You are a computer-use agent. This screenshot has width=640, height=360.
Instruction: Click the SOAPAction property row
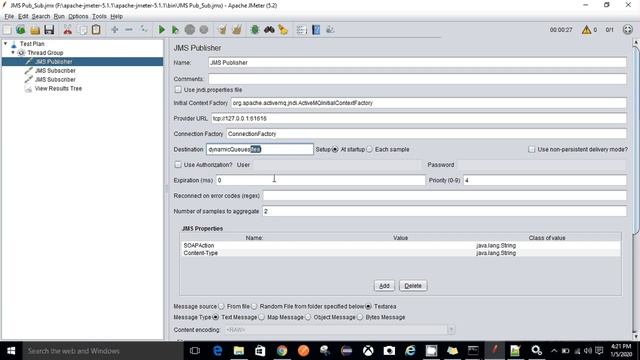coord(401,245)
